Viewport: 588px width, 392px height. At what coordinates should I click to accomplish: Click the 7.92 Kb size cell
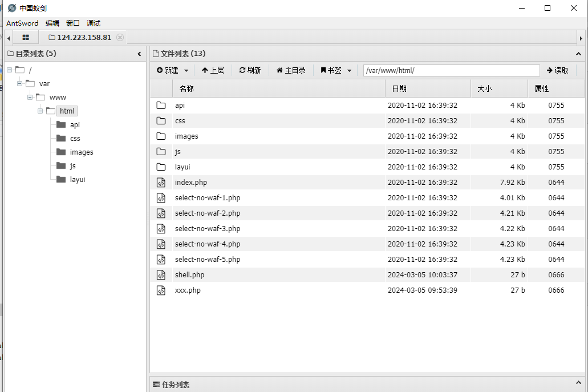click(x=512, y=183)
